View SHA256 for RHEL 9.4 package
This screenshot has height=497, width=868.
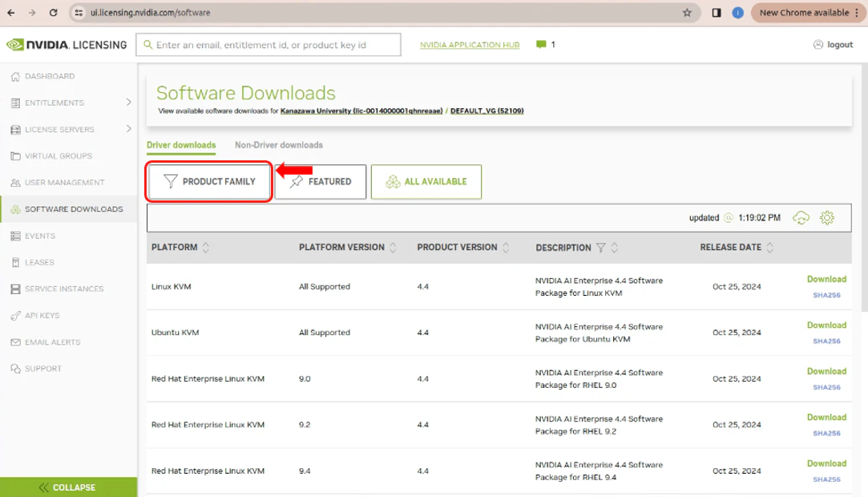click(x=826, y=479)
